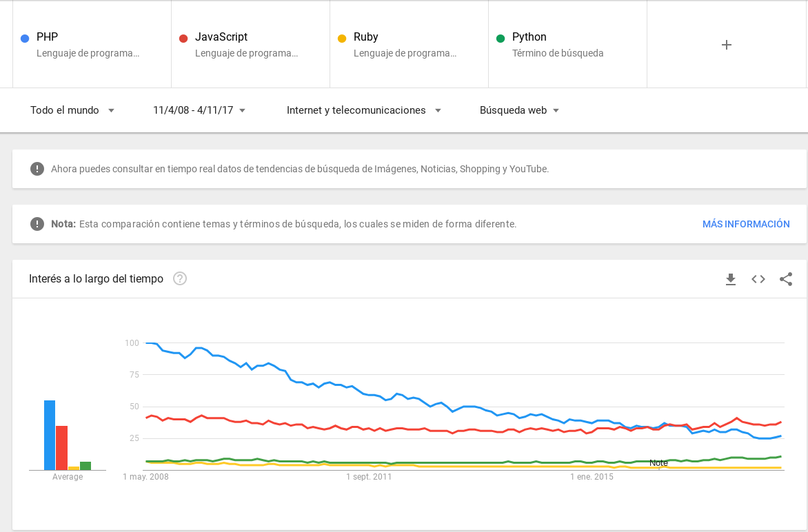
Task: Open the date range 11/4/08 - 4/11/17 dropdown
Action: [x=198, y=110]
